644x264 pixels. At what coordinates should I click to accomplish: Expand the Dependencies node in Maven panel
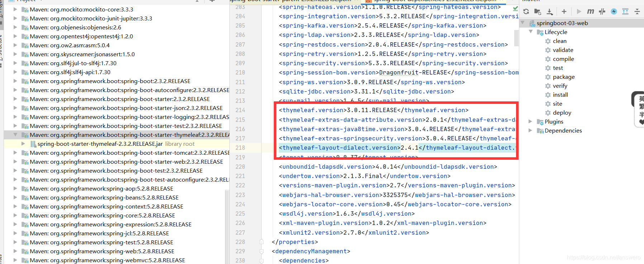pyautogui.click(x=530, y=130)
